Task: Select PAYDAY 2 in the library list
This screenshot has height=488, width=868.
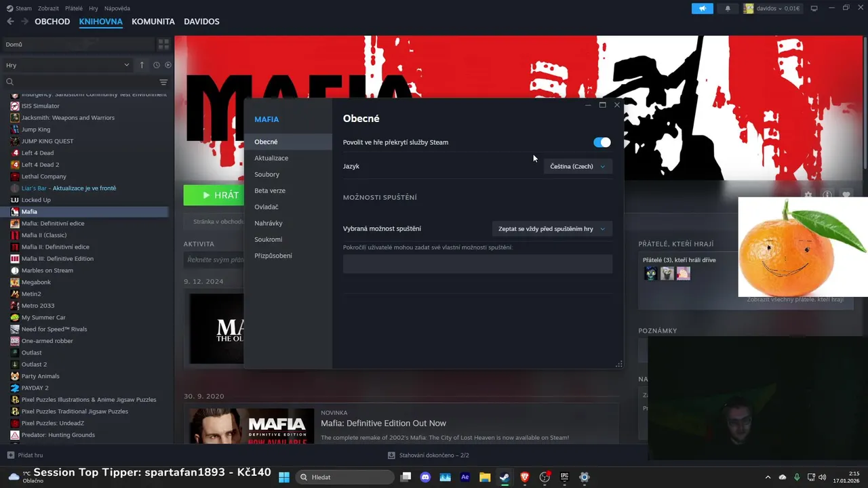Action: (35, 388)
